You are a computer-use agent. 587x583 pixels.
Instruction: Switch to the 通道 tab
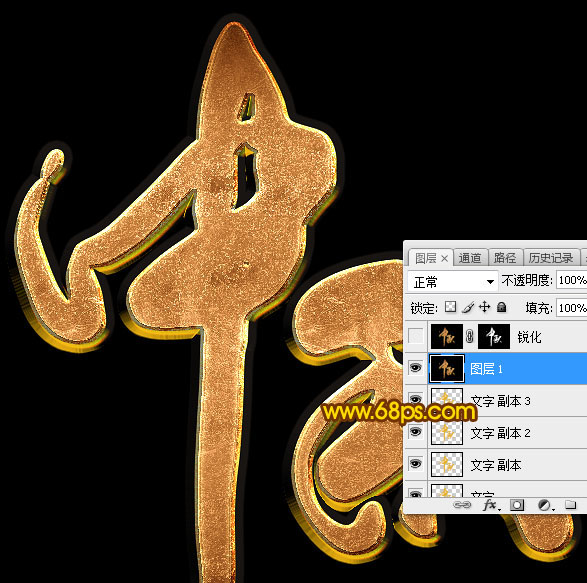point(470,258)
